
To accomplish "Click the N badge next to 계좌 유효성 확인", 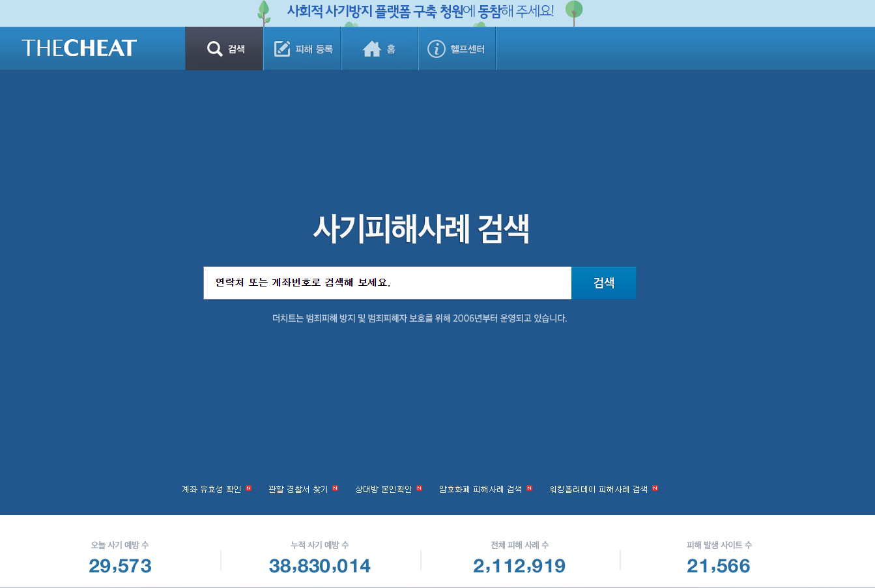I will click(248, 488).
